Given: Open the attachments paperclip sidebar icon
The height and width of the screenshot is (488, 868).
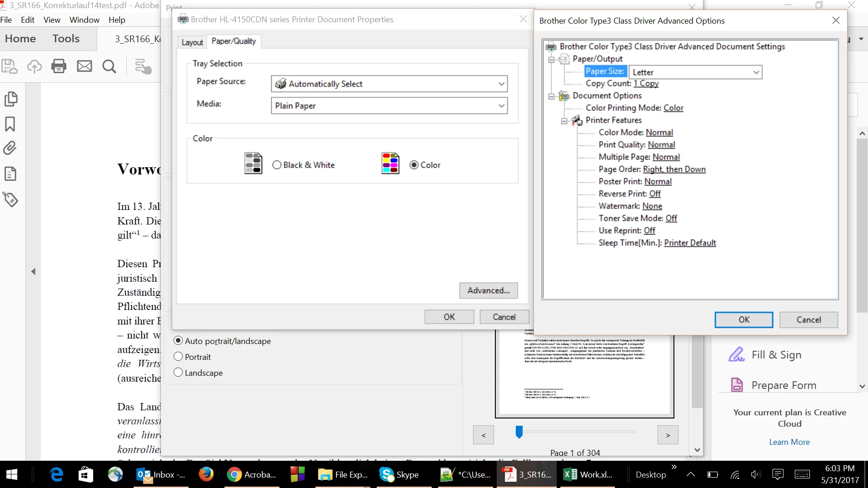Looking at the screenshot, I should 10,148.
